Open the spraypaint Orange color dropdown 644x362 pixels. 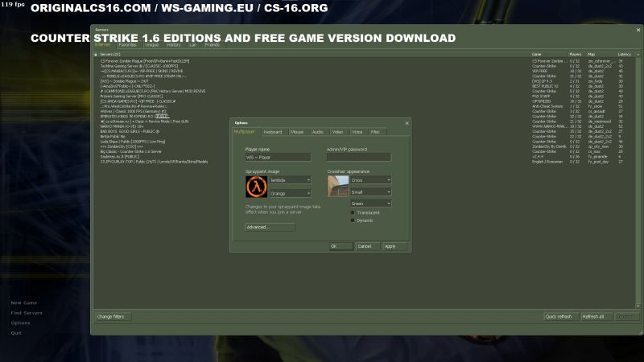pos(290,193)
